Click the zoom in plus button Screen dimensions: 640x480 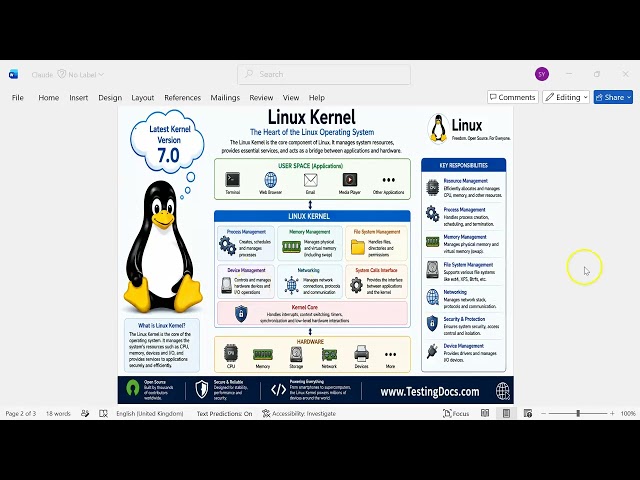point(612,413)
